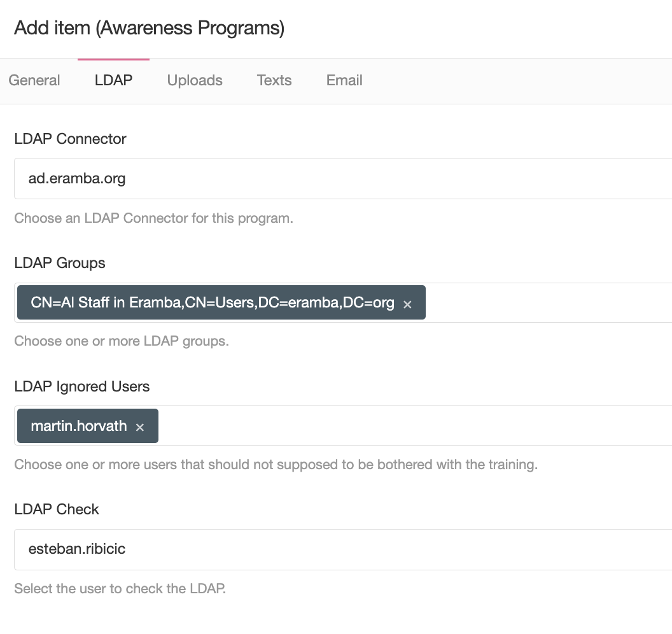Open the LDAP Connector dropdown showing ad.eramba.org

point(344,179)
